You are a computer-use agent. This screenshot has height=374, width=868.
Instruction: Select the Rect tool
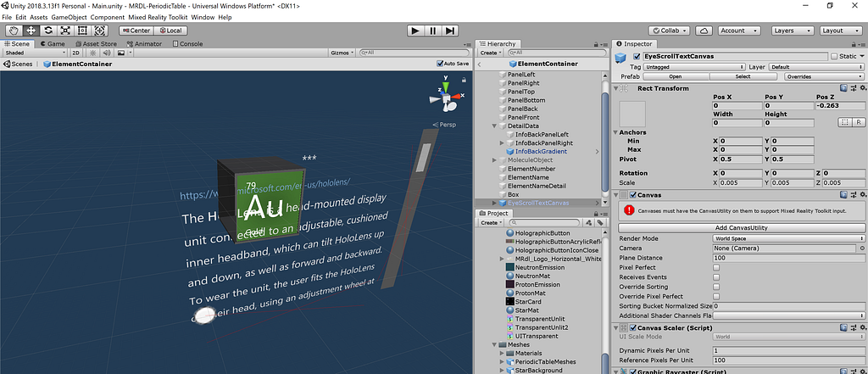click(82, 31)
